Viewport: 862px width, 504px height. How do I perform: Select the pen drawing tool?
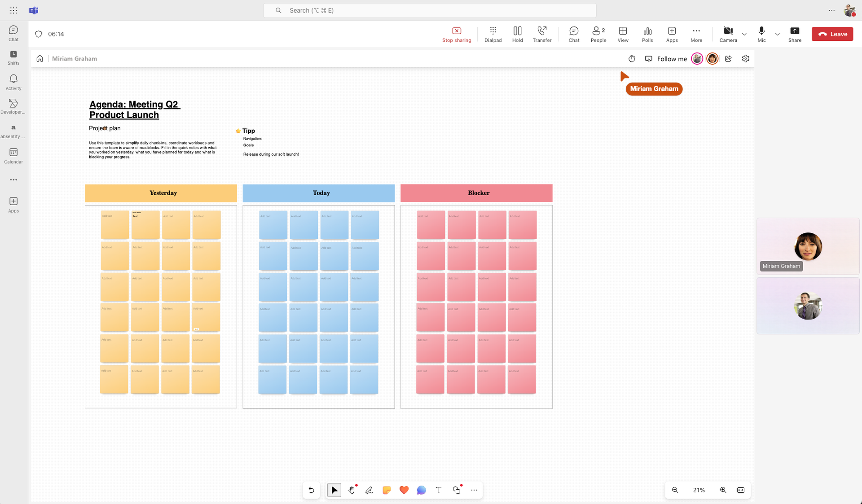tap(369, 490)
